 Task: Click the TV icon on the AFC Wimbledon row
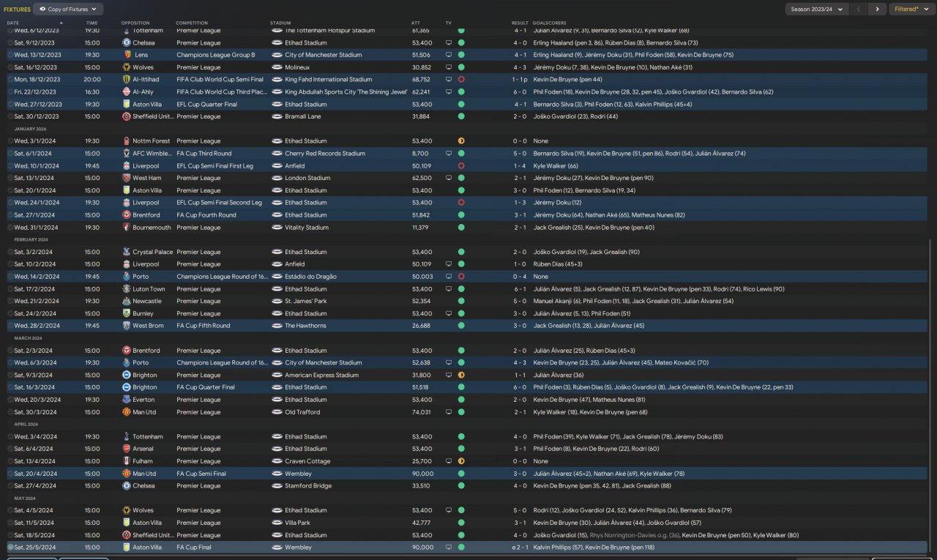[449, 154]
